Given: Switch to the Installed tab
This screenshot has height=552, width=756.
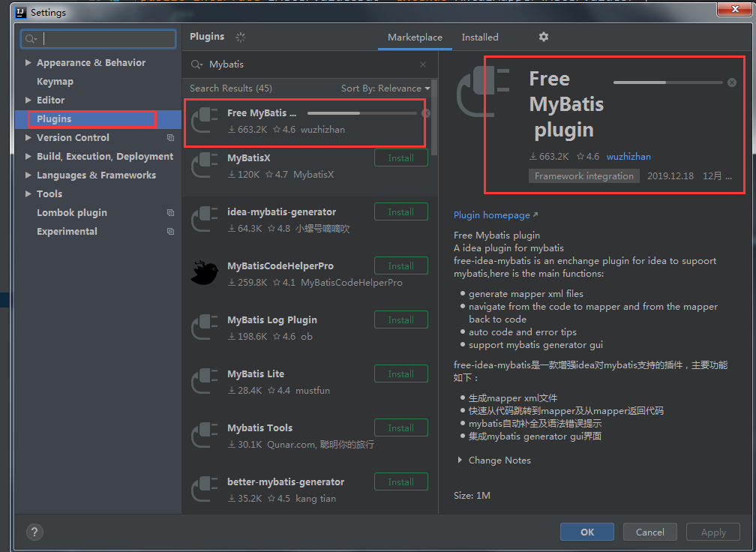Looking at the screenshot, I should coord(480,37).
